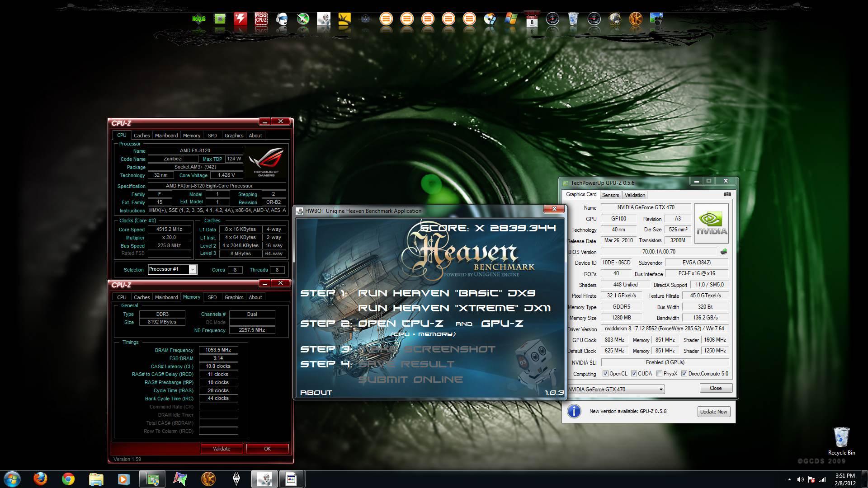Screen dimensions: 868x488
Task: Click the NB Frequency 2257.5 MHz value
Action: pyautogui.click(x=252, y=330)
